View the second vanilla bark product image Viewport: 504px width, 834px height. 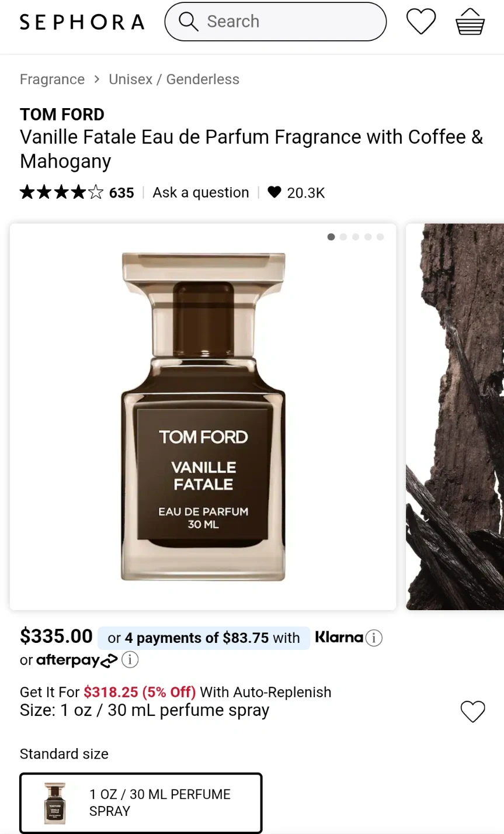click(455, 417)
